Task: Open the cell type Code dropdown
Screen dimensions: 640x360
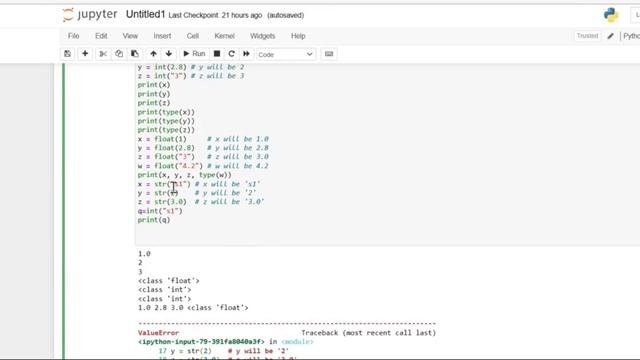Action: (x=286, y=54)
